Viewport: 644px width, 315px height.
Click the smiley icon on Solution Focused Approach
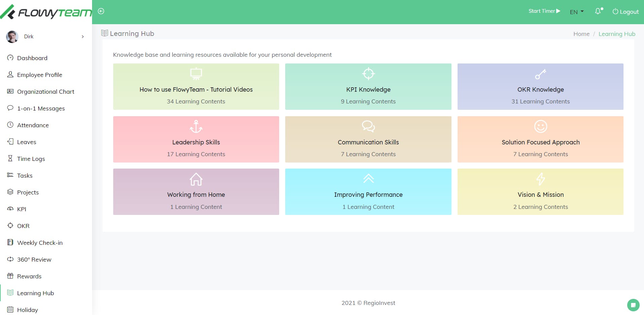(541, 127)
